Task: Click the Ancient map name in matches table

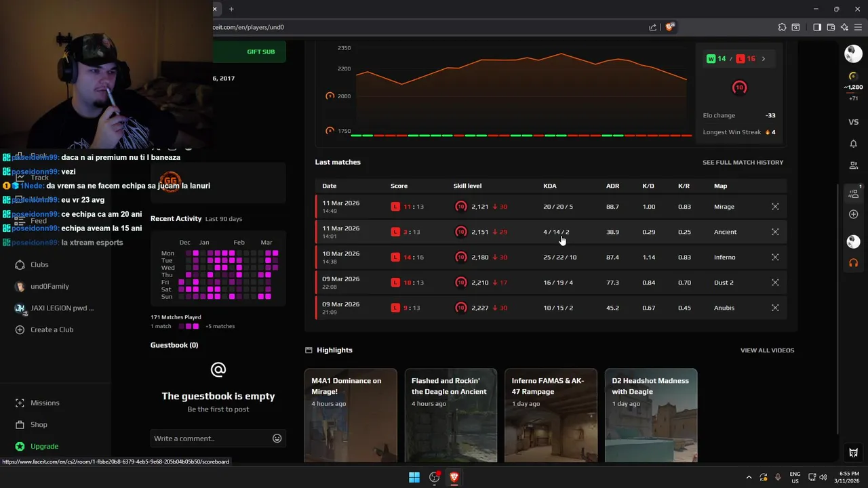Action: point(725,232)
